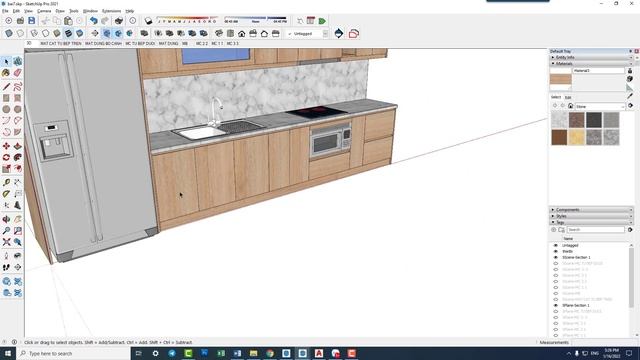Toggle the eye icon for the fifth tag row
The height and width of the screenshot is (360, 640).
tap(556, 269)
